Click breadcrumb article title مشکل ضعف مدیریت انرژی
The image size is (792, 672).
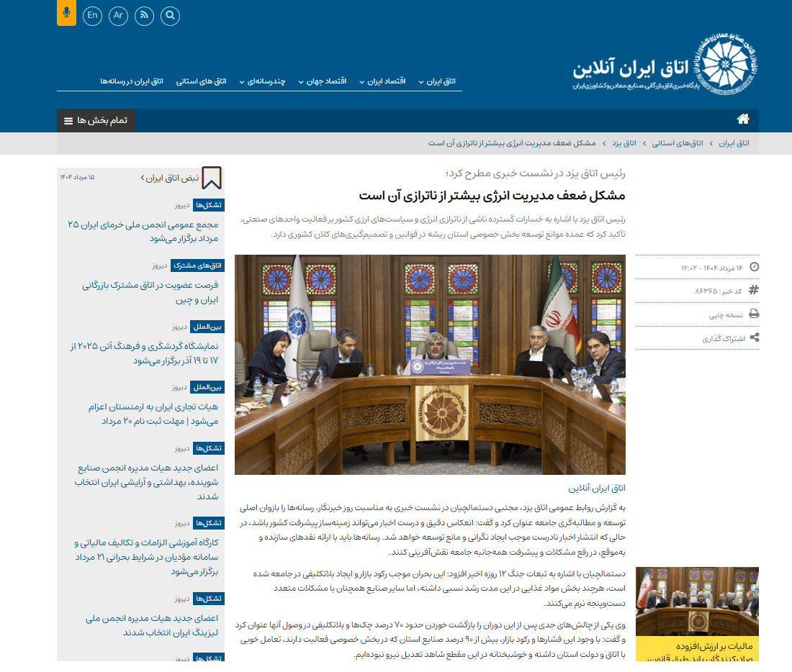[x=512, y=143]
